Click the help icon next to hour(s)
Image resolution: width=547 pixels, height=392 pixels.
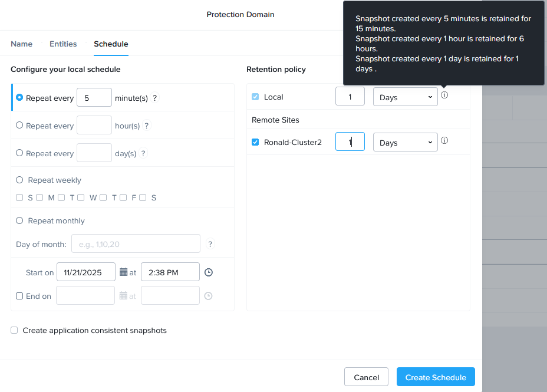point(147,126)
